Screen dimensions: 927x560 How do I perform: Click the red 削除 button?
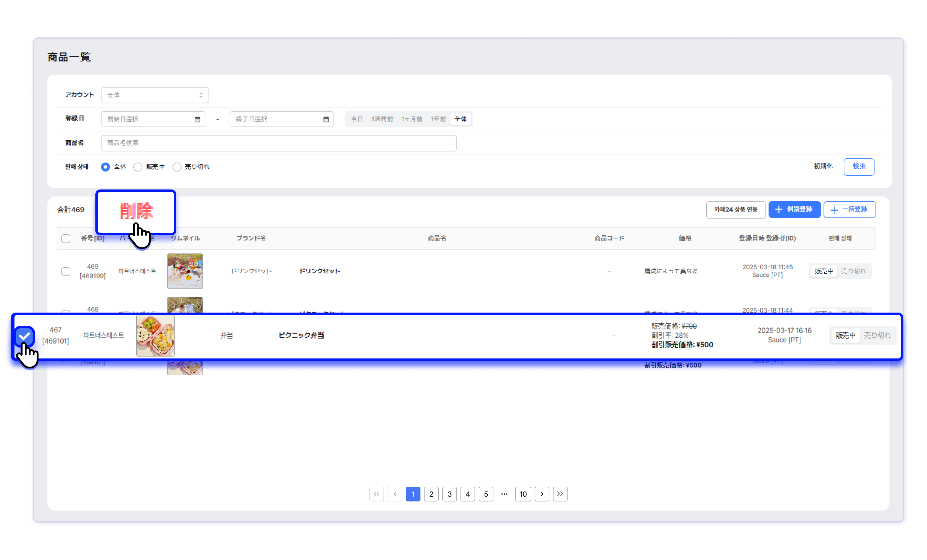(x=136, y=211)
